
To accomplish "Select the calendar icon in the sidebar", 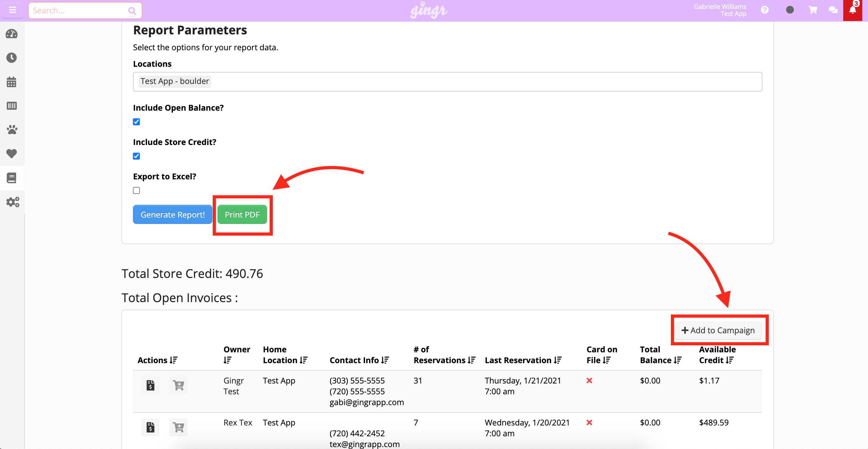I will (x=11, y=82).
